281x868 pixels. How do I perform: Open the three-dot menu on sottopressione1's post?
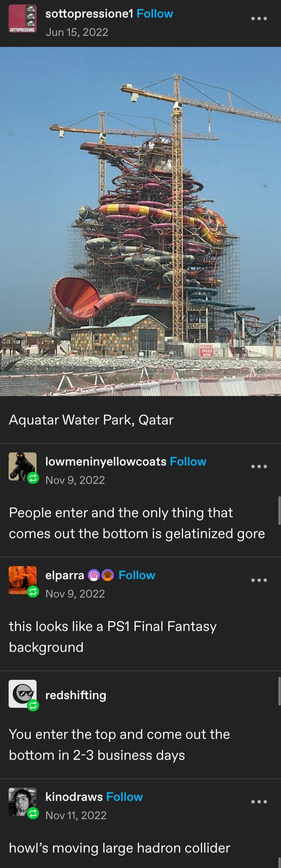tap(259, 18)
